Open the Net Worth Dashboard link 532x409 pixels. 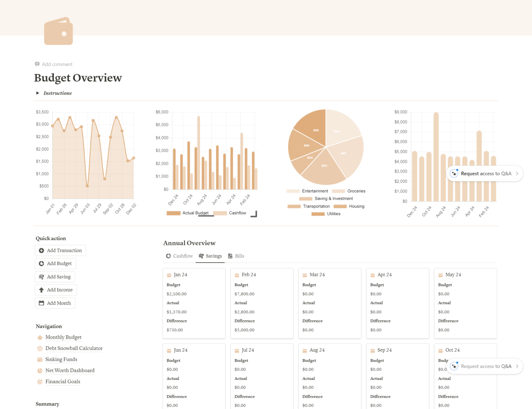pos(70,371)
